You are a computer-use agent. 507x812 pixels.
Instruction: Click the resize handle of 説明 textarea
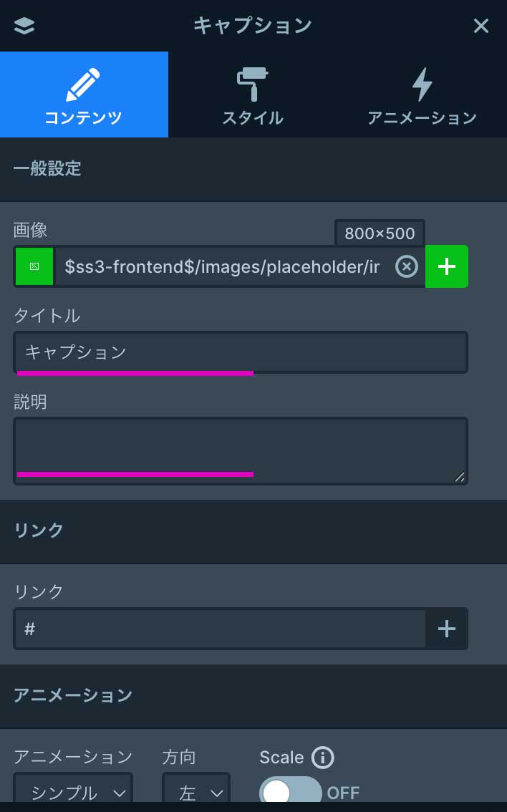click(x=459, y=477)
